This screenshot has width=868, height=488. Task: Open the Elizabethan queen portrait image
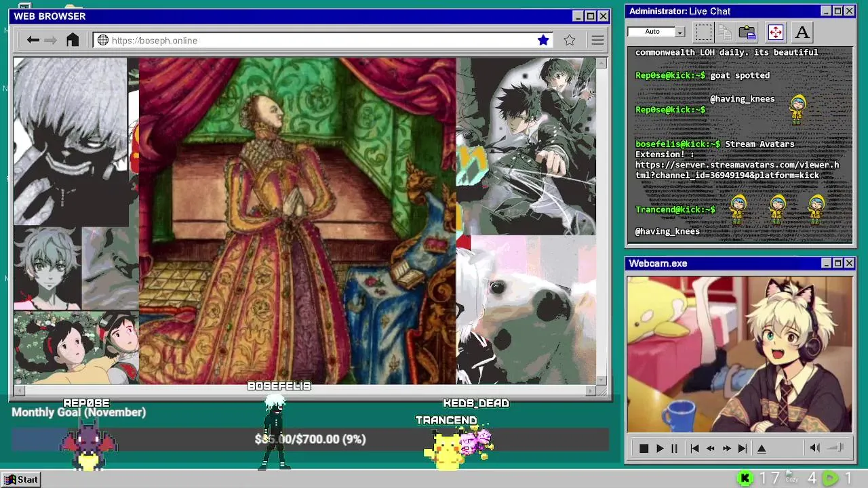297,221
